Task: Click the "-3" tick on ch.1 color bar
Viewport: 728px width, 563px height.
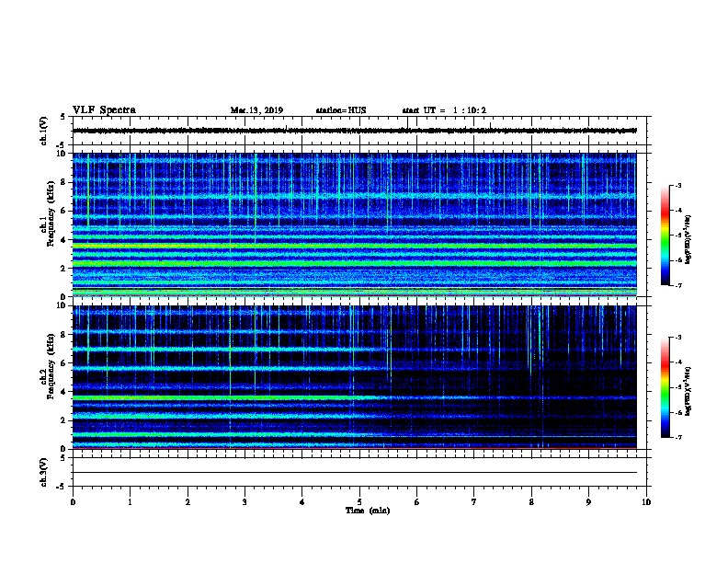Action: [677, 185]
